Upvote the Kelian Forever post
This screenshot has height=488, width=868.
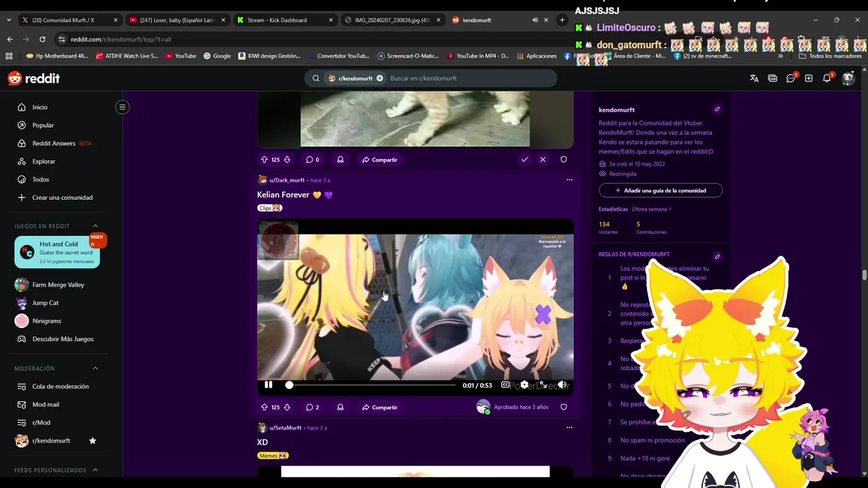coord(264,407)
